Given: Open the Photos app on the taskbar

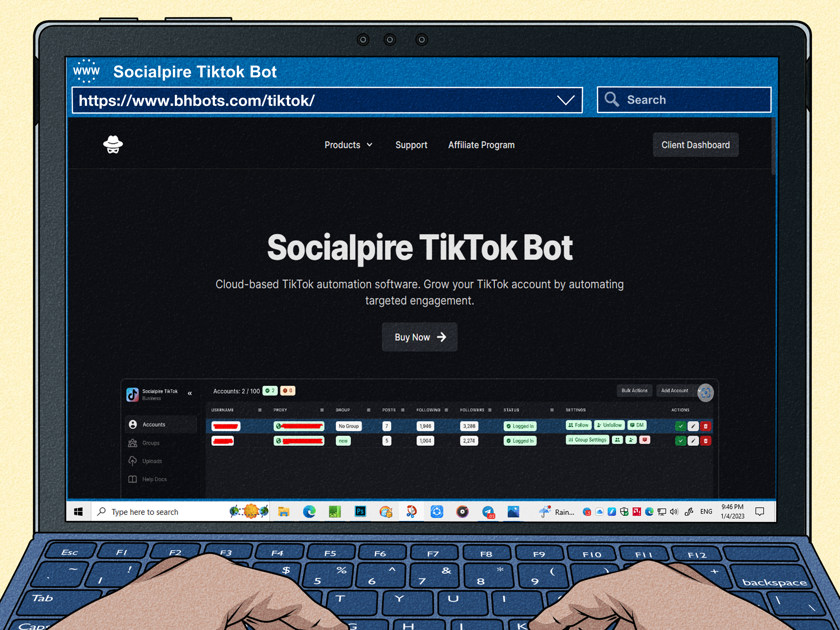Looking at the screenshot, I should (x=513, y=512).
